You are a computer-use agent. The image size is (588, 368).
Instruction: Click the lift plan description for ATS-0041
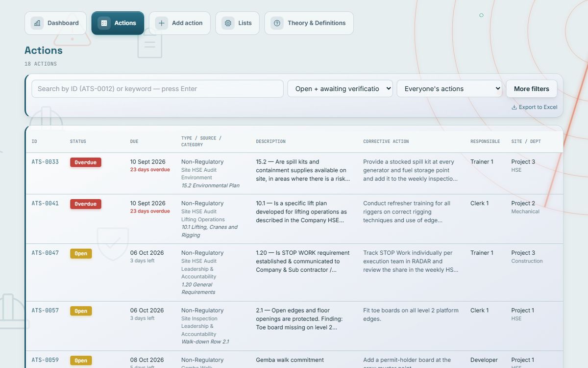(x=302, y=212)
